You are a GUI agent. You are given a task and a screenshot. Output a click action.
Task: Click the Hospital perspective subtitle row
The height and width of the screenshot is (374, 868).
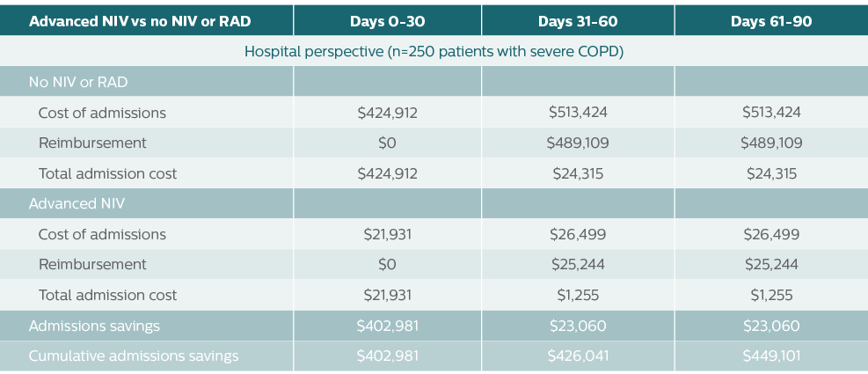pyautogui.click(x=434, y=51)
